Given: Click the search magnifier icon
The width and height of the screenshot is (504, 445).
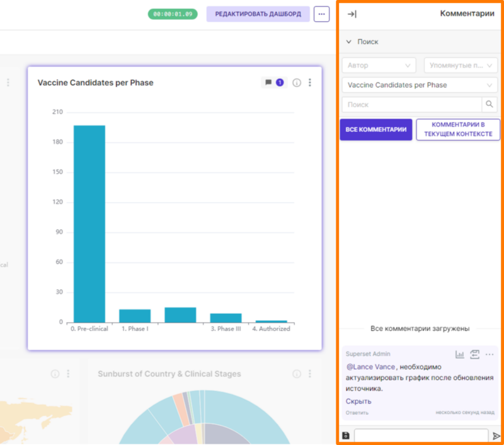Looking at the screenshot, I should pos(490,105).
